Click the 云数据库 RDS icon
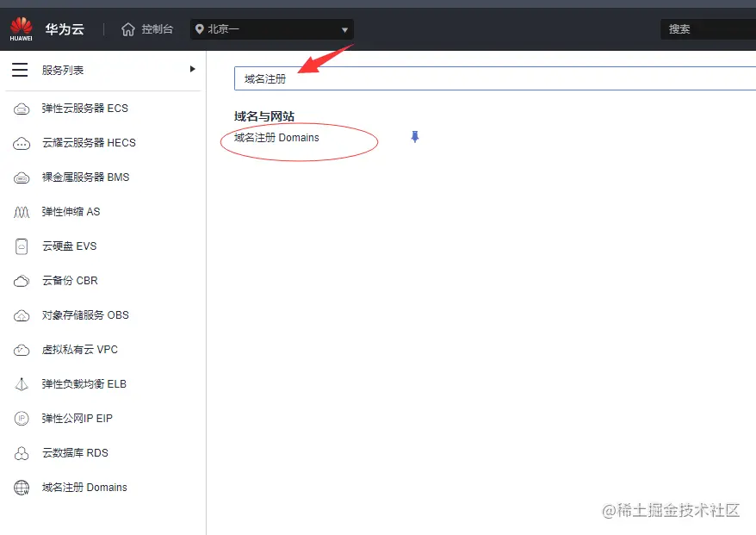This screenshot has height=535, width=756. point(22,453)
